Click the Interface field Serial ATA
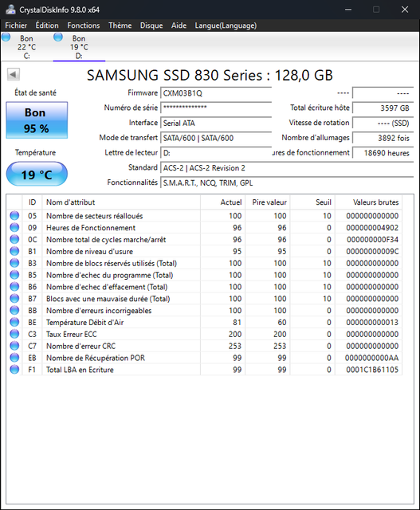Viewport: 420px width, 510px height. point(216,123)
